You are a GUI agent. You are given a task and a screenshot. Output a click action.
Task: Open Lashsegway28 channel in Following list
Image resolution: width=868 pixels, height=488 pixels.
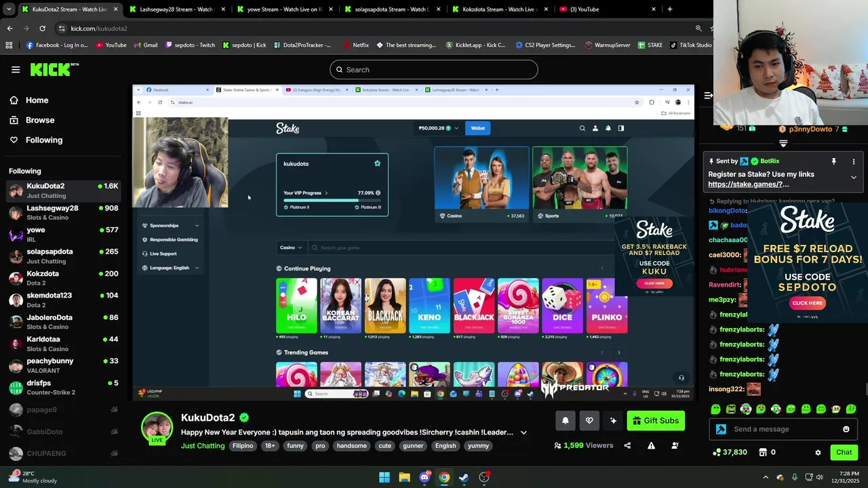pos(63,212)
